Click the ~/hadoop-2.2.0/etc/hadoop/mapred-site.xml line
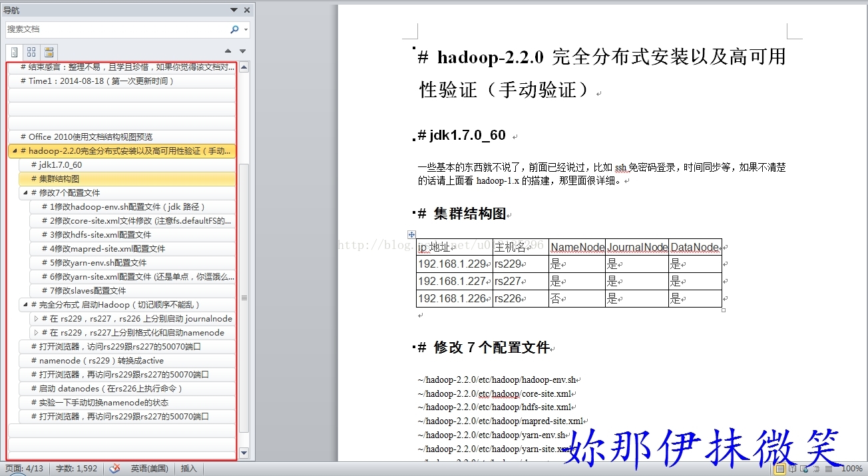Image resolution: width=868 pixels, height=476 pixels. pos(500,421)
